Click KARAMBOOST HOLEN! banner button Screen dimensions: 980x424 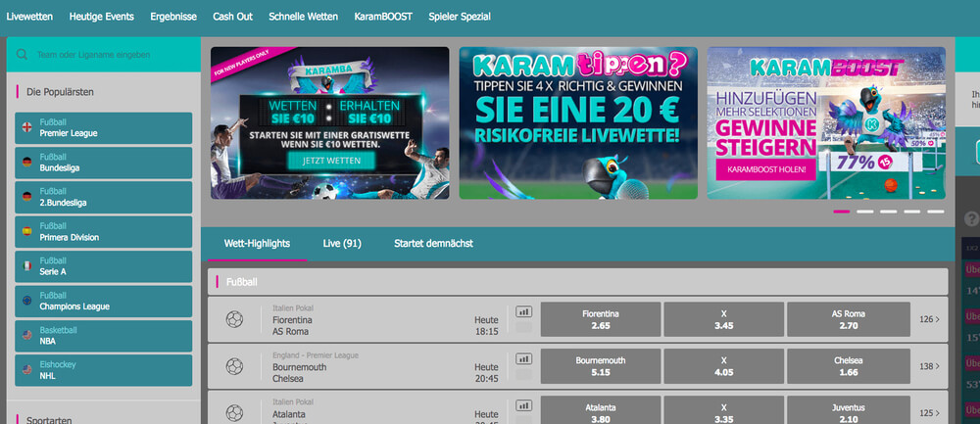[765, 169]
